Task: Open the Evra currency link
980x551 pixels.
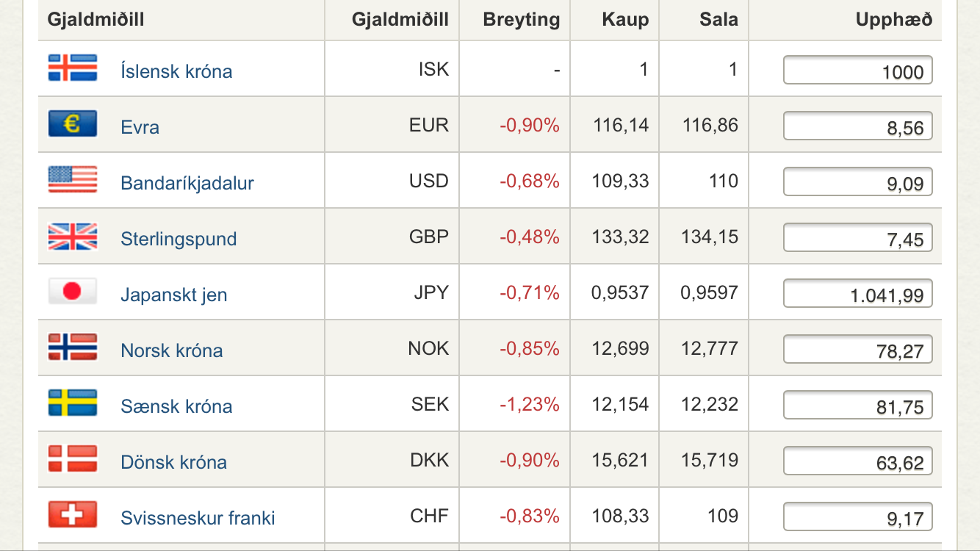Action: 140,127
